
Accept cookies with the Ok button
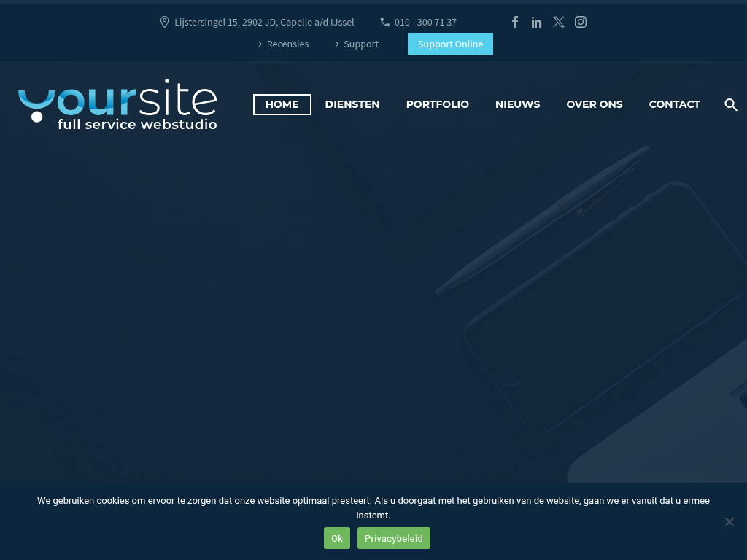point(336,538)
